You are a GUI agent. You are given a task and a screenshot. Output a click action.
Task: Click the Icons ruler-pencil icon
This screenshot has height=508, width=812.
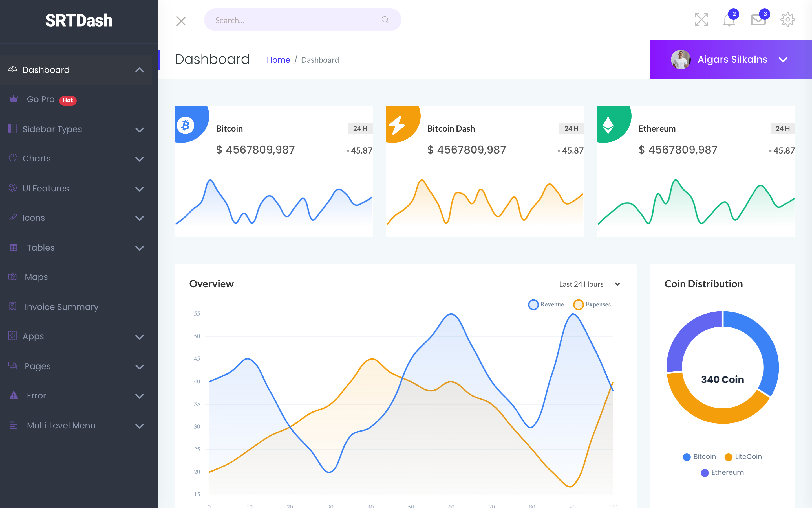(13, 217)
